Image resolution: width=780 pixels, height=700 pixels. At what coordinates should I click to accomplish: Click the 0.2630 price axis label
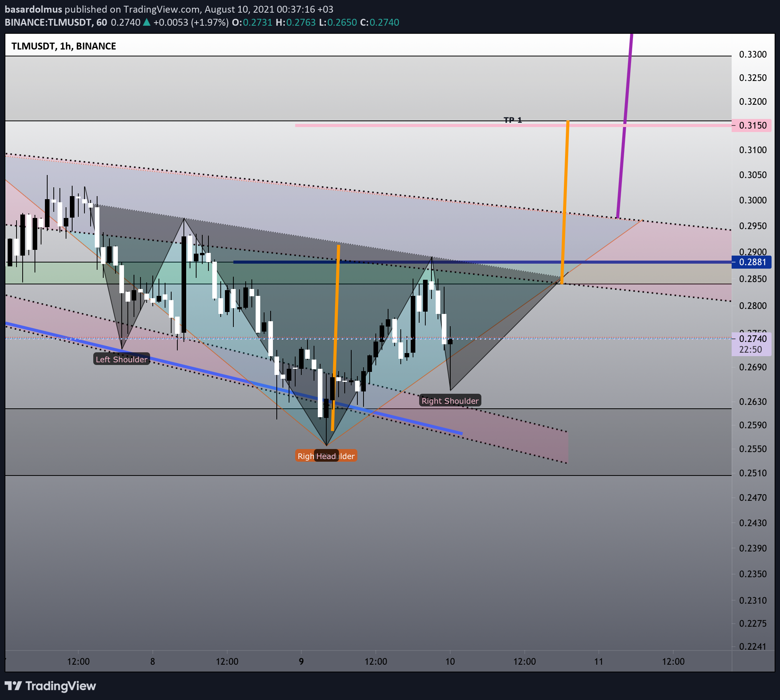(x=753, y=401)
